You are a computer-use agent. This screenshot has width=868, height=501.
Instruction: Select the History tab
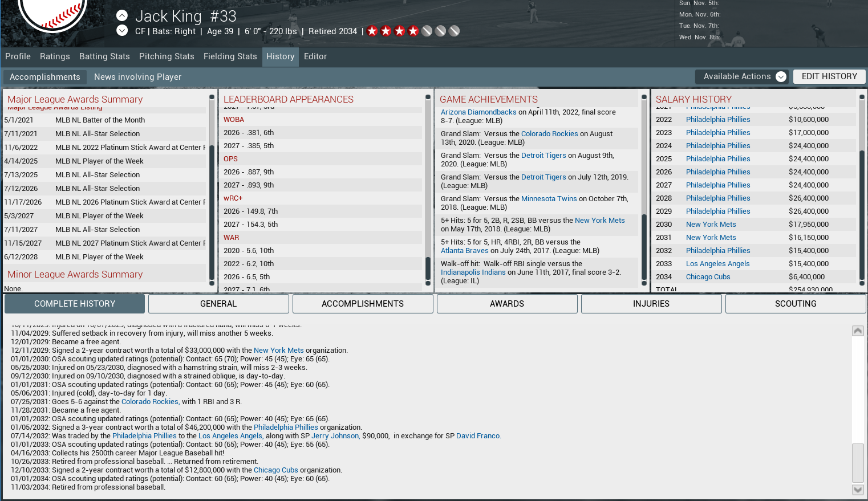281,56
